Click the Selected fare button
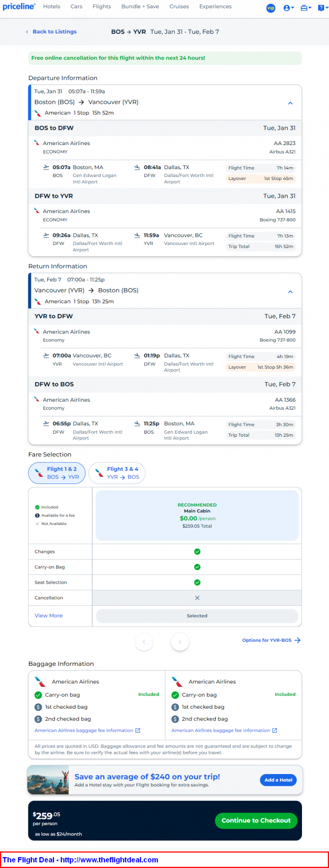Image resolution: width=329 pixels, height=868 pixels. click(x=197, y=616)
